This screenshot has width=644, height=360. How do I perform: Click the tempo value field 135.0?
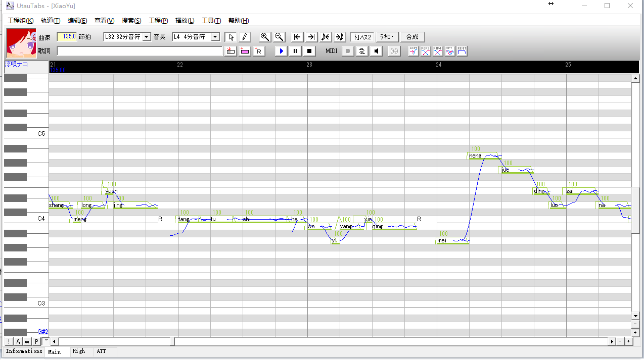click(67, 37)
